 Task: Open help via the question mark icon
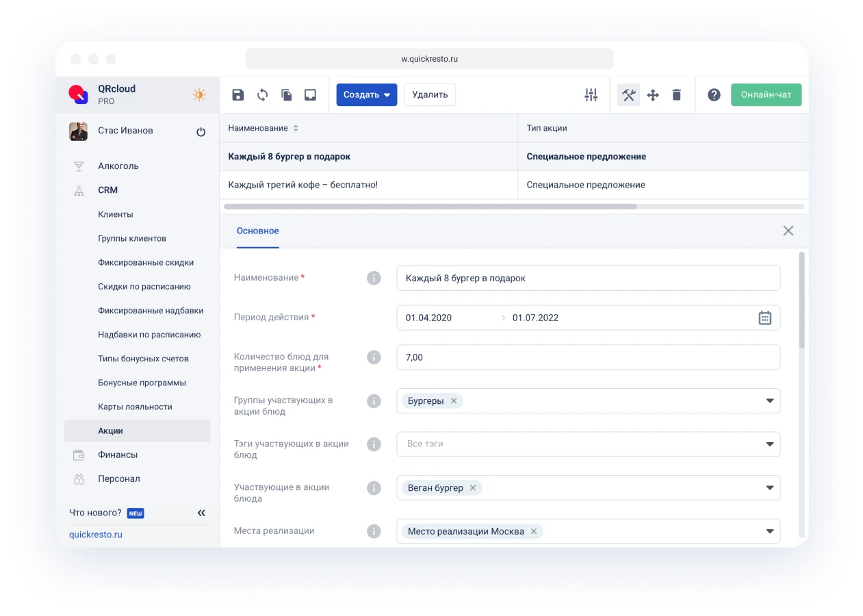tap(714, 95)
